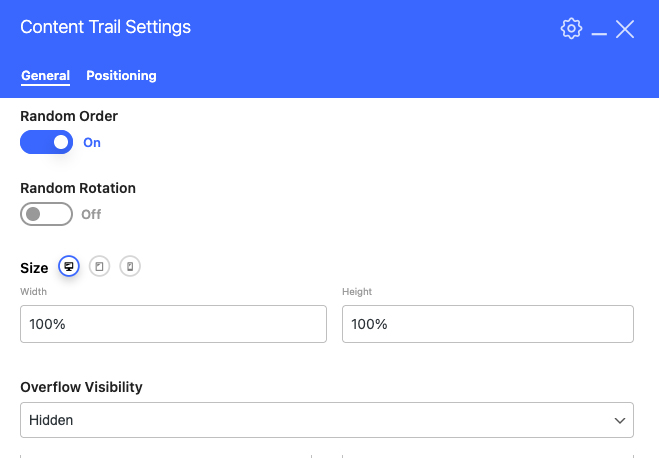659x458 pixels.
Task: Focus the Height input field
Action: tap(487, 325)
